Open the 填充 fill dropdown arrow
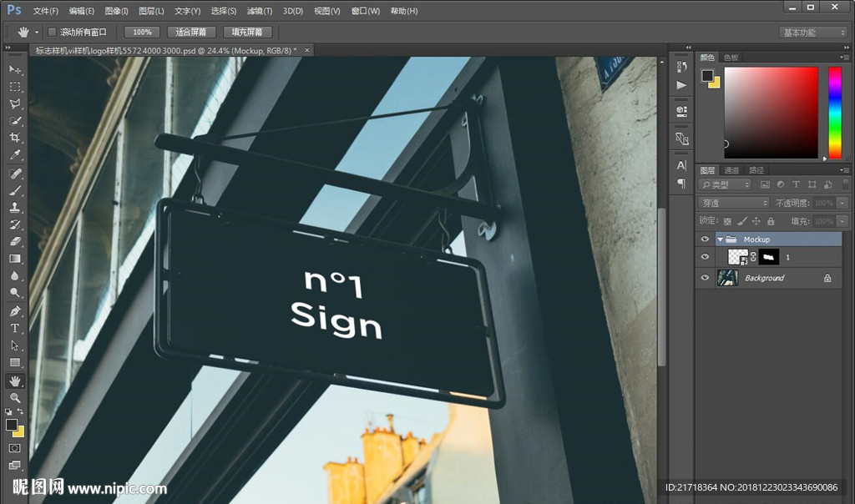The width and height of the screenshot is (855, 504). coord(843,221)
